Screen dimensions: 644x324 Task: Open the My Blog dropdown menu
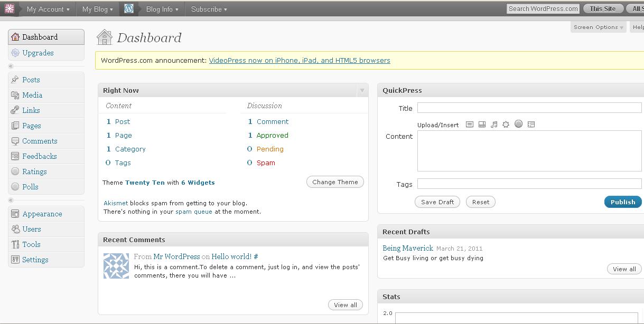click(98, 9)
